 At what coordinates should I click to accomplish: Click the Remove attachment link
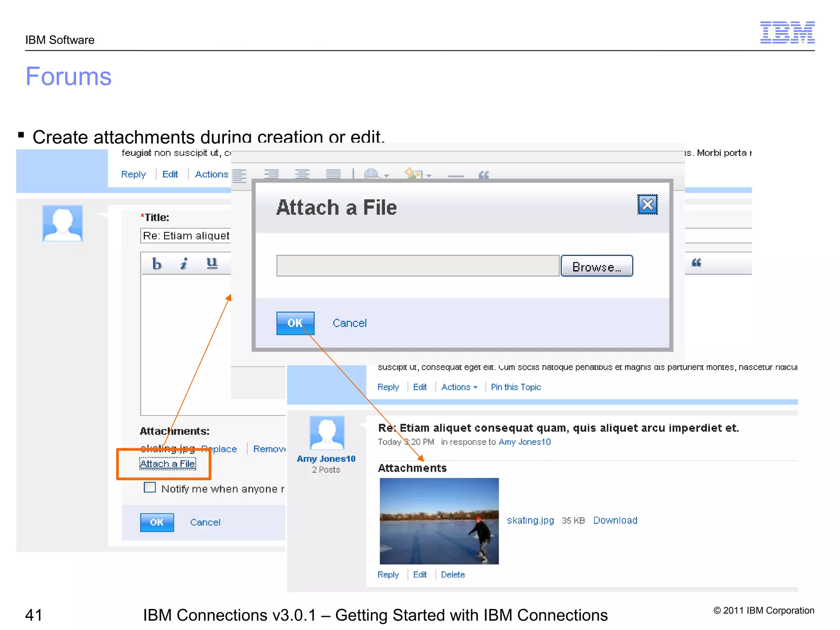[269, 450]
